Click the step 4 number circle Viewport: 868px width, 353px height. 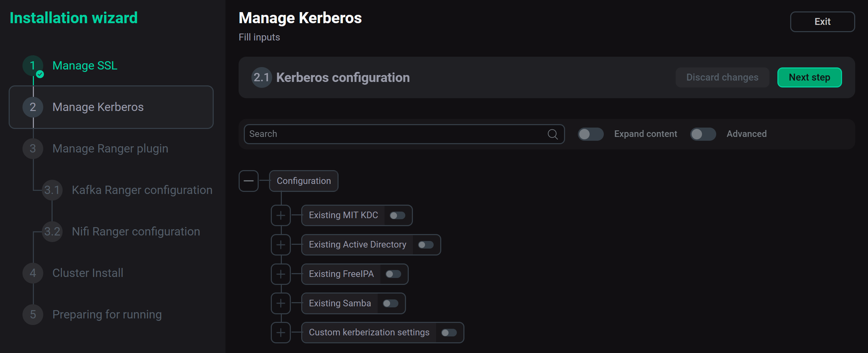[33, 273]
